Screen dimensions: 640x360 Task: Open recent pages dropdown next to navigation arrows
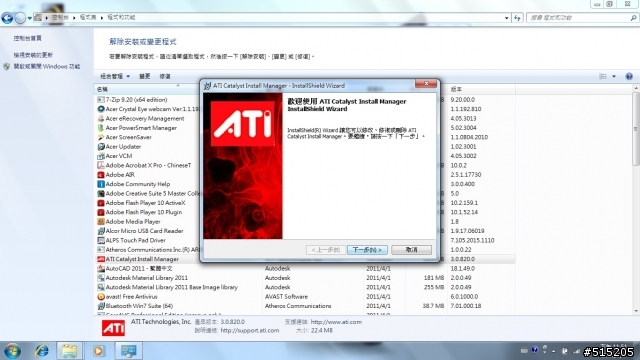(30, 18)
